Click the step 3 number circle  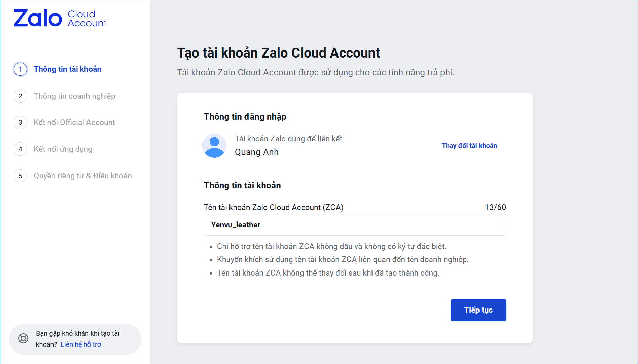click(21, 122)
